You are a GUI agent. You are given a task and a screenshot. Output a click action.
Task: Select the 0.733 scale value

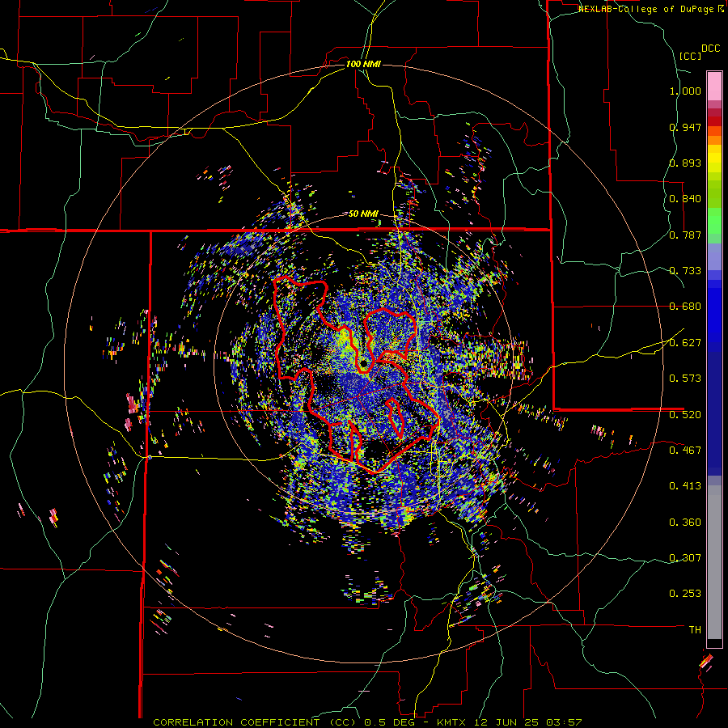[x=685, y=271]
